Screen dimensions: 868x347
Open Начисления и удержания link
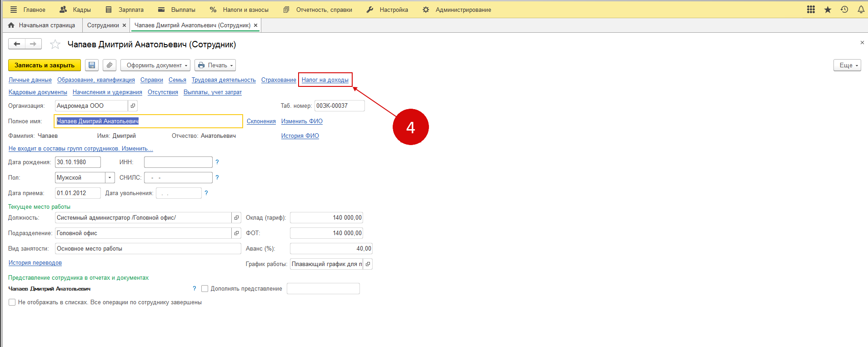click(x=107, y=92)
